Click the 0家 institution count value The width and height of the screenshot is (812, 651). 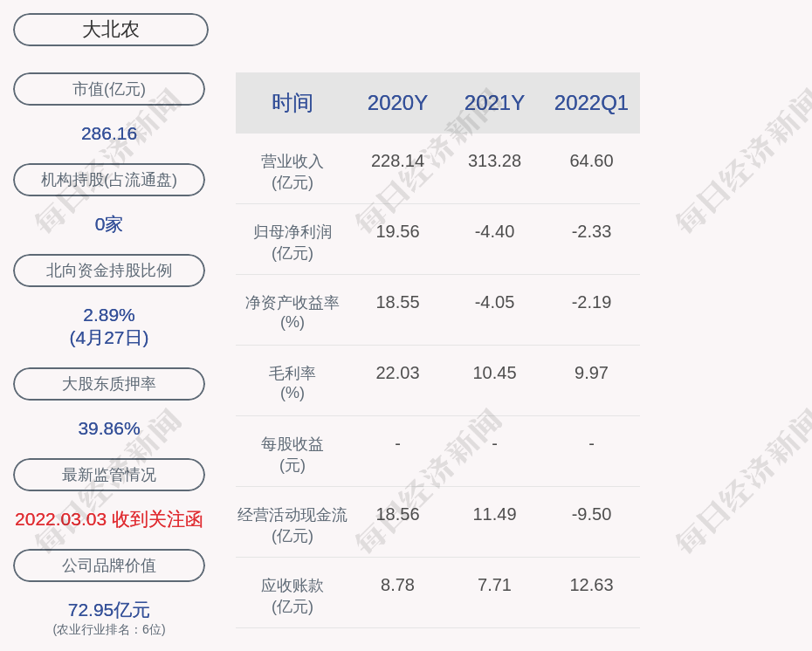[x=109, y=224]
